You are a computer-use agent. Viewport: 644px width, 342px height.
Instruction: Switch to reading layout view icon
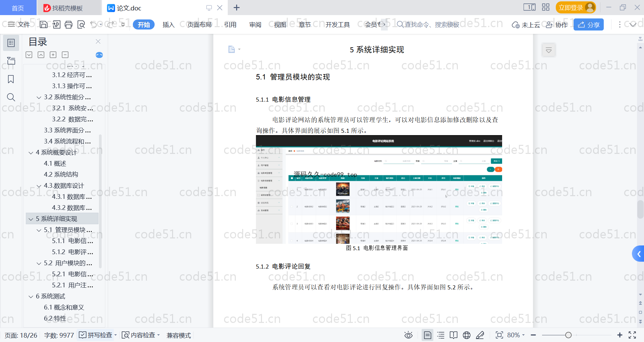pos(453,335)
